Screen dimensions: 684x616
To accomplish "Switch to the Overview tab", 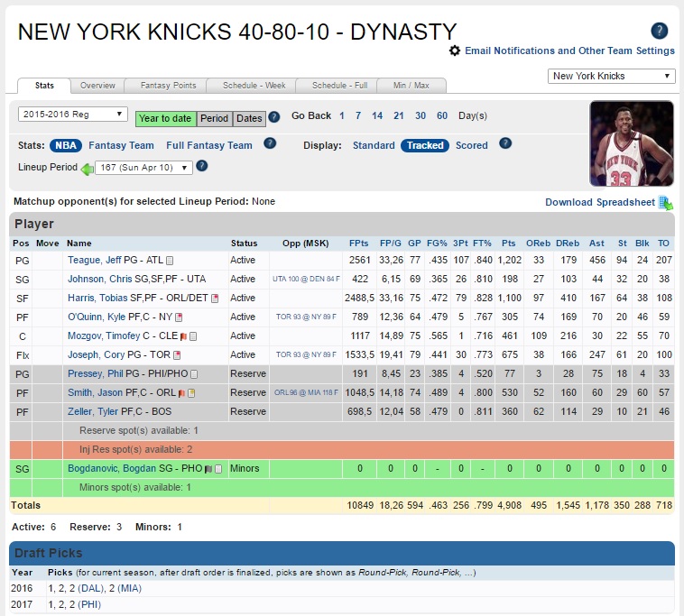I will coord(97,86).
